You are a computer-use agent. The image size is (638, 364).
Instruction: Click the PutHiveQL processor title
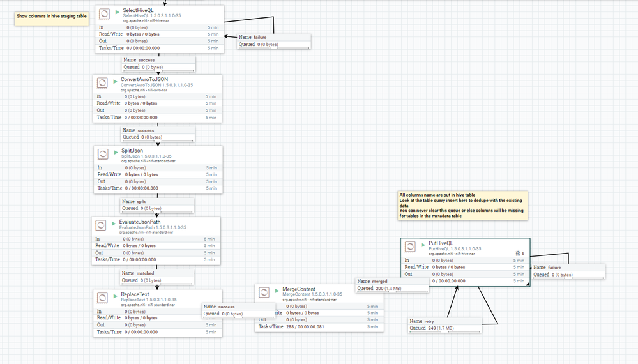441,243
